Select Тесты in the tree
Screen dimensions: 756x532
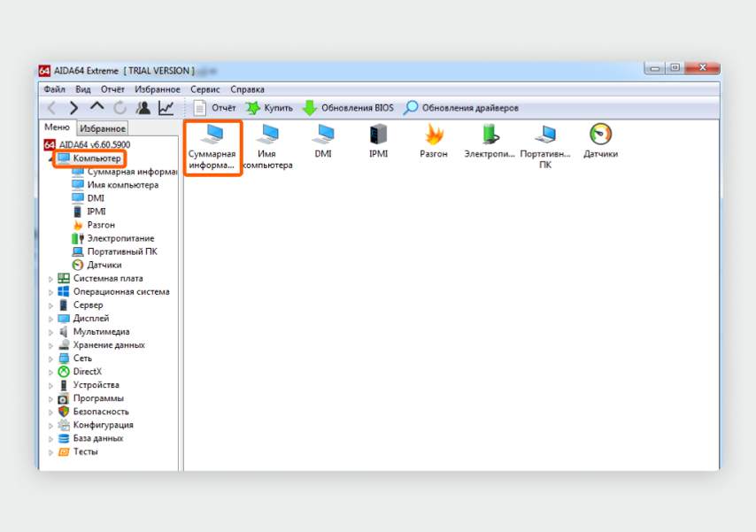tap(78, 452)
